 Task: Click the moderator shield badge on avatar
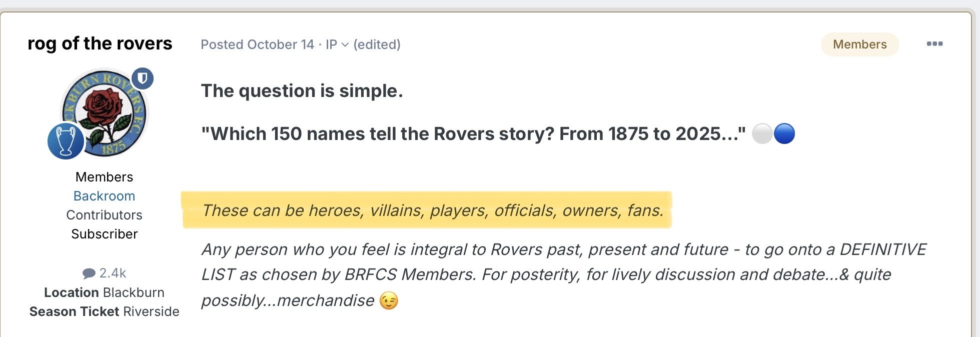click(x=143, y=78)
